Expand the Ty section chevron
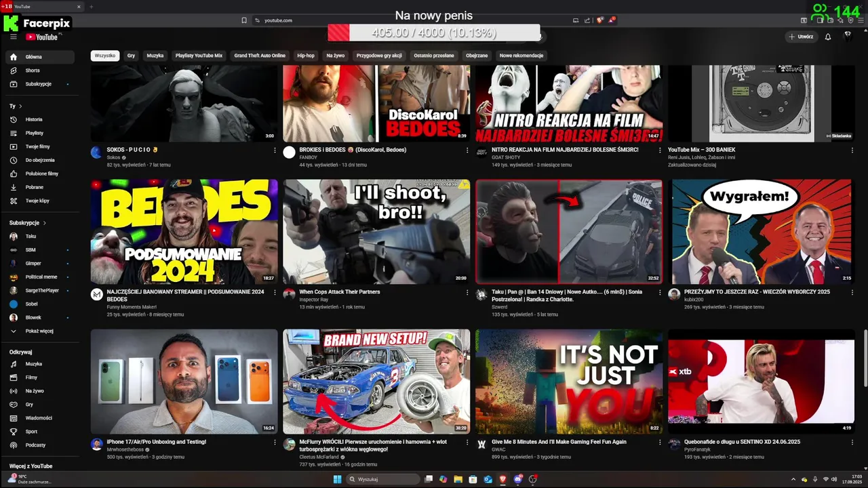The width and height of the screenshot is (868, 488). coord(20,106)
